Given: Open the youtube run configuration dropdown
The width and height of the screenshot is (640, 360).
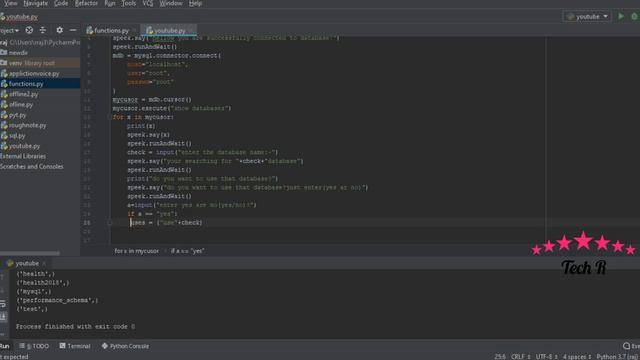Looking at the screenshot, I should click(x=587, y=16).
